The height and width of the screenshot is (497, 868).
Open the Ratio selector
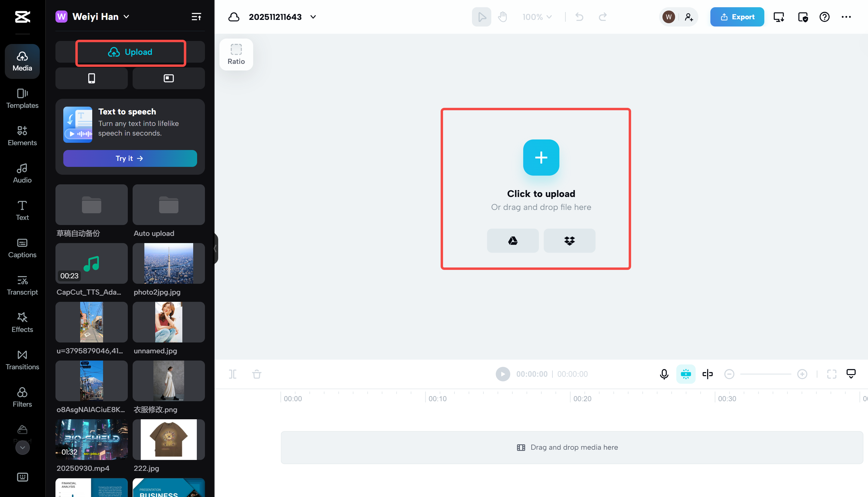click(236, 54)
